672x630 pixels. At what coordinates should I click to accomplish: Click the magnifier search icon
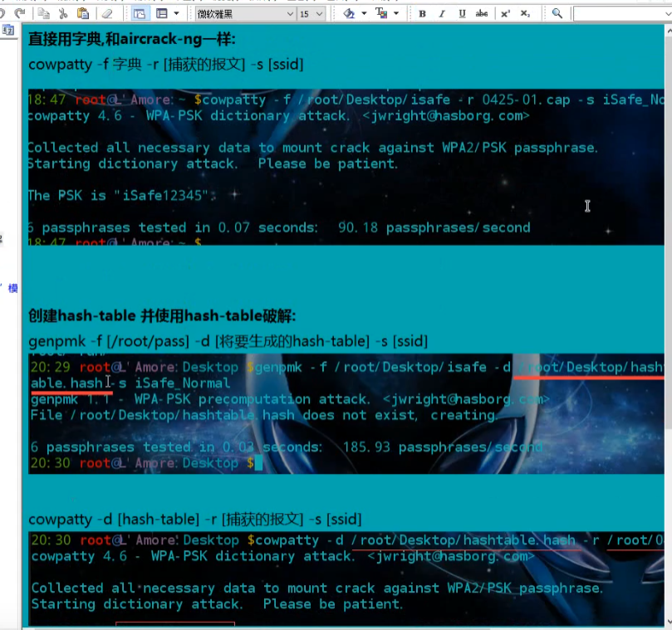(557, 14)
